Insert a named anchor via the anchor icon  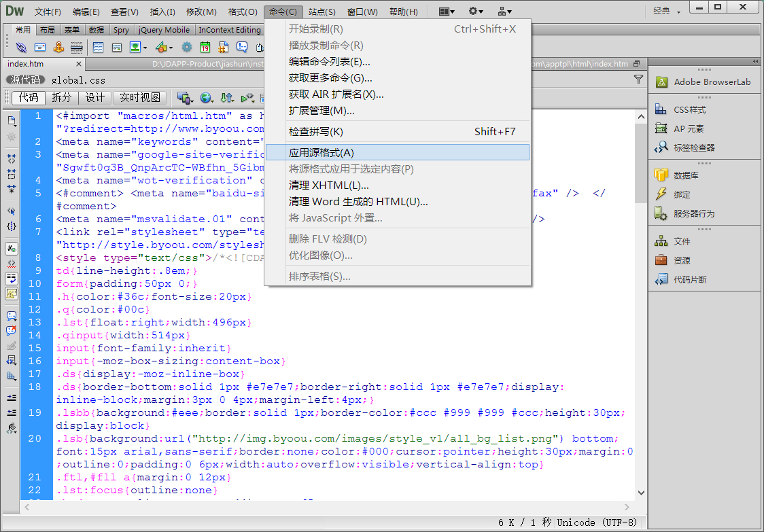(x=59, y=48)
